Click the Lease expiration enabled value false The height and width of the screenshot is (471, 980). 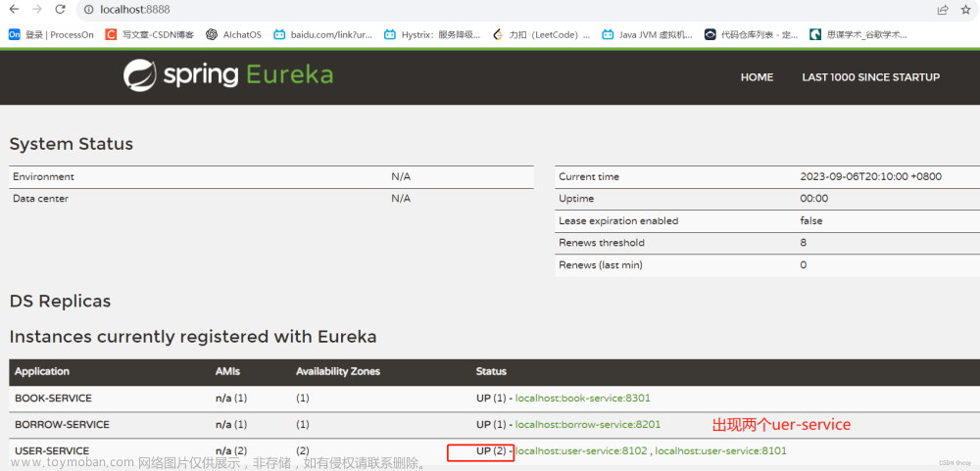811,221
